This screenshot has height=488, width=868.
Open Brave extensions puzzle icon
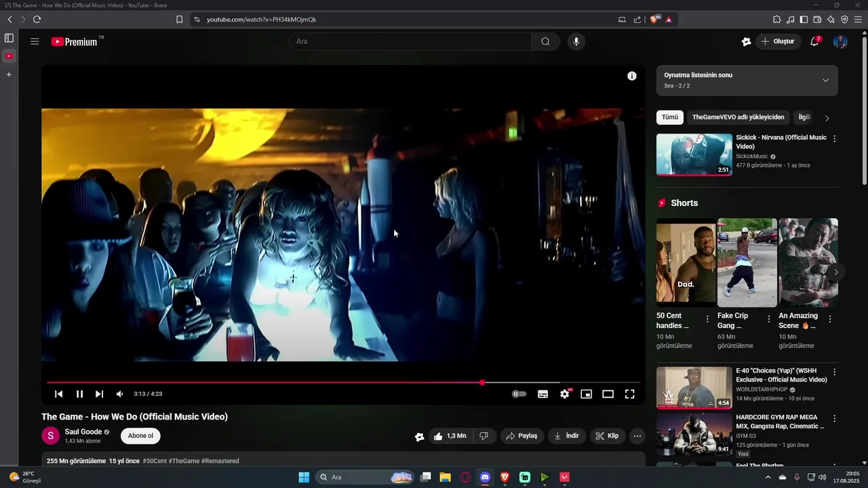click(777, 20)
